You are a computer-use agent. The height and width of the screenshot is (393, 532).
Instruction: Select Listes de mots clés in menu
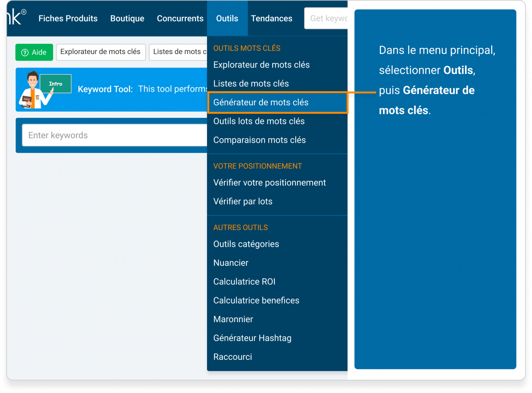pos(251,83)
